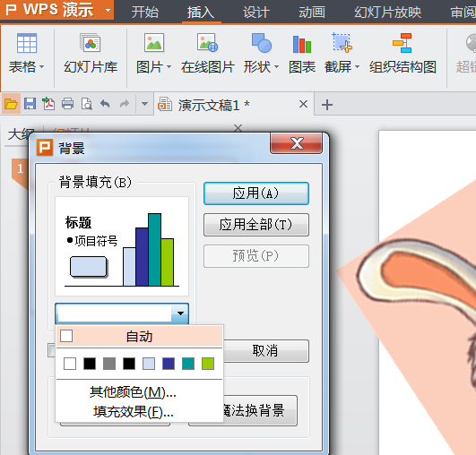Expand quick access toolbar options arrow
The image size is (476, 455).
pos(145,104)
